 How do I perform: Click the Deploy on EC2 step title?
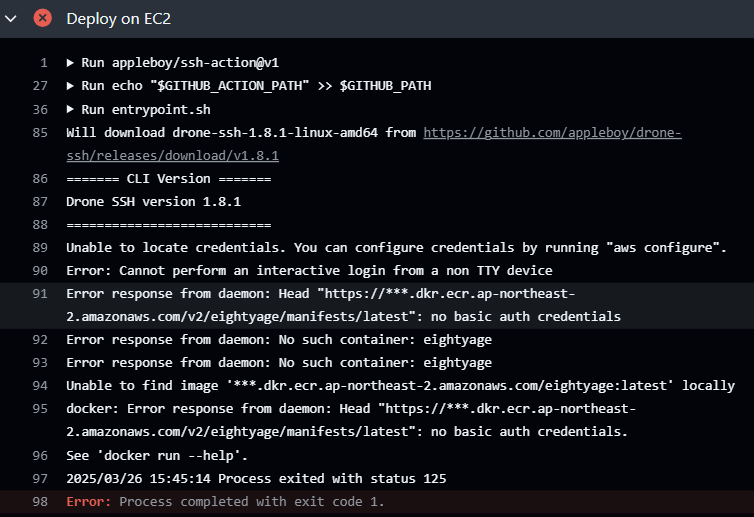(x=118, y=19)
